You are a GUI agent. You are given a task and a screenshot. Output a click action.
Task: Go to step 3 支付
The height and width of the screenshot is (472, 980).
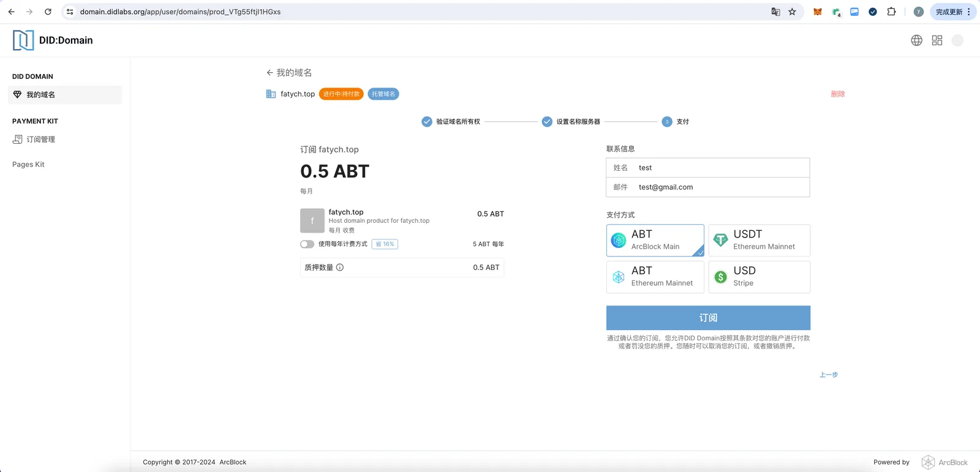click(x=676, y=122)
